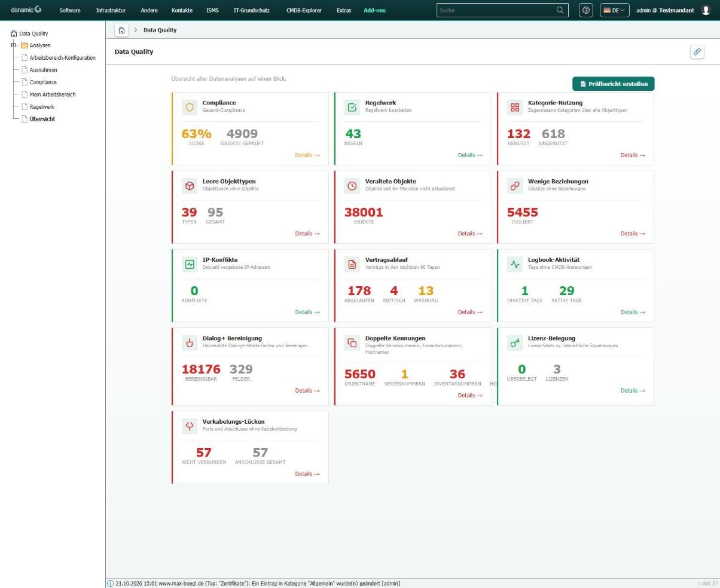Click the Dialog+ Bereinigung plug icon
The height and width of the screenshot is (588, 720).
(x=190, y=342)
